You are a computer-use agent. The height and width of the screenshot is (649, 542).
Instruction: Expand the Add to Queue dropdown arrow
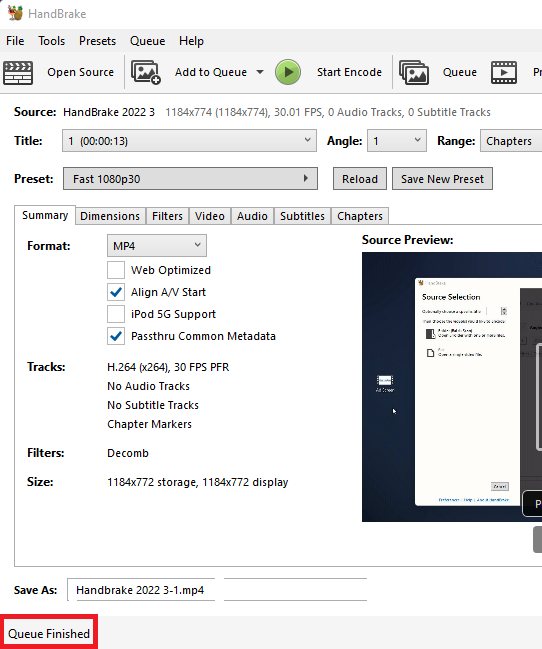click(260, 72)
